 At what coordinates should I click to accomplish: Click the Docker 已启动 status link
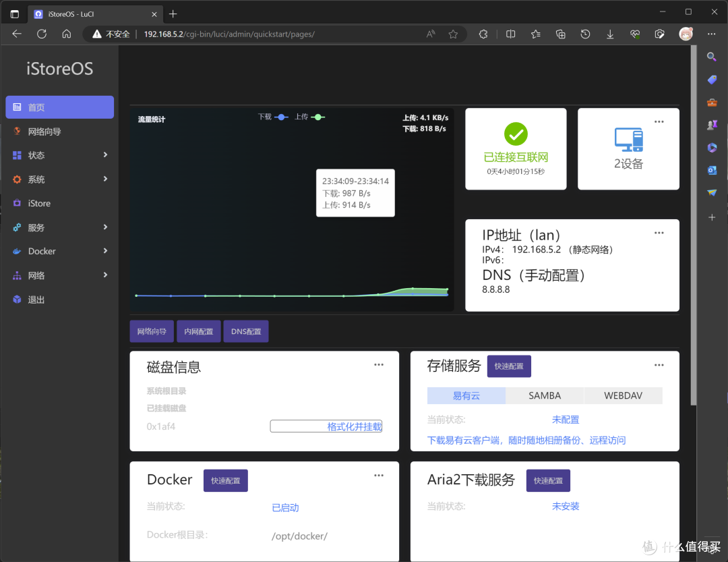pos(285,507)
